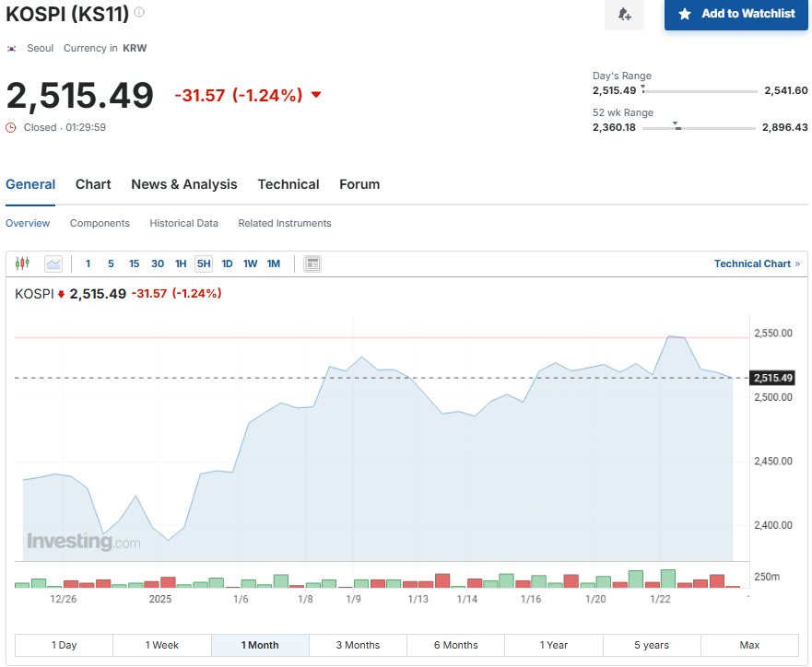Switch the chart interval to 1W
Screen dimensions: 812x667
tap(250, 263)
